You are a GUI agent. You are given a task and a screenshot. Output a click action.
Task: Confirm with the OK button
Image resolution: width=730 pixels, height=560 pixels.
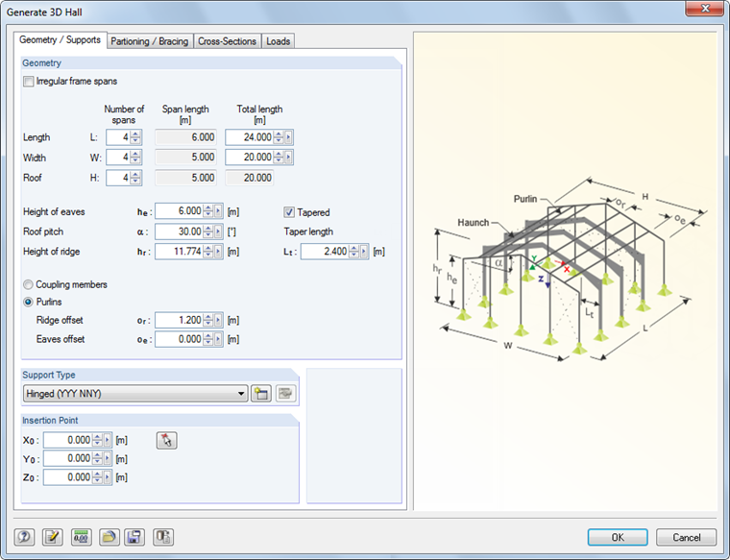[618, 537]
